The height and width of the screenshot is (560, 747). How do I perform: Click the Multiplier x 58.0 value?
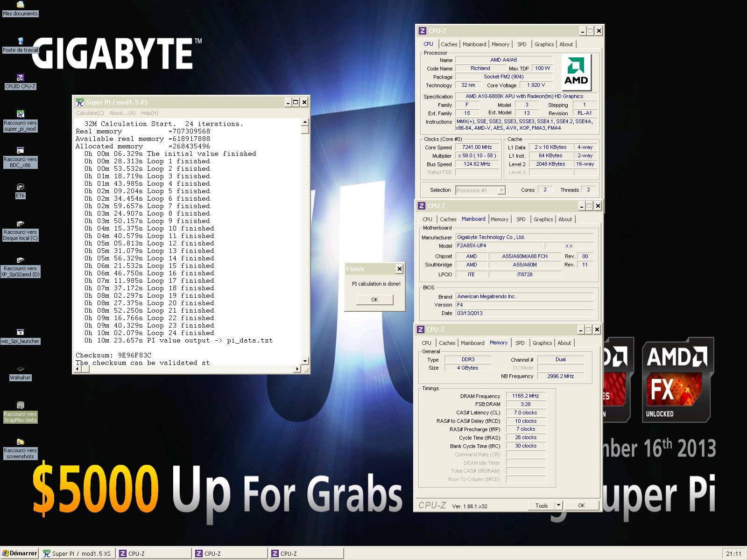pyautogui.click(x=477, y=155)
